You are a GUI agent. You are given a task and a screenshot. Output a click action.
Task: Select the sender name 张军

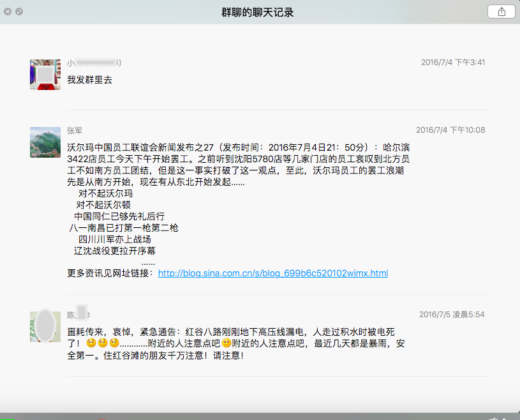(75, 131)
